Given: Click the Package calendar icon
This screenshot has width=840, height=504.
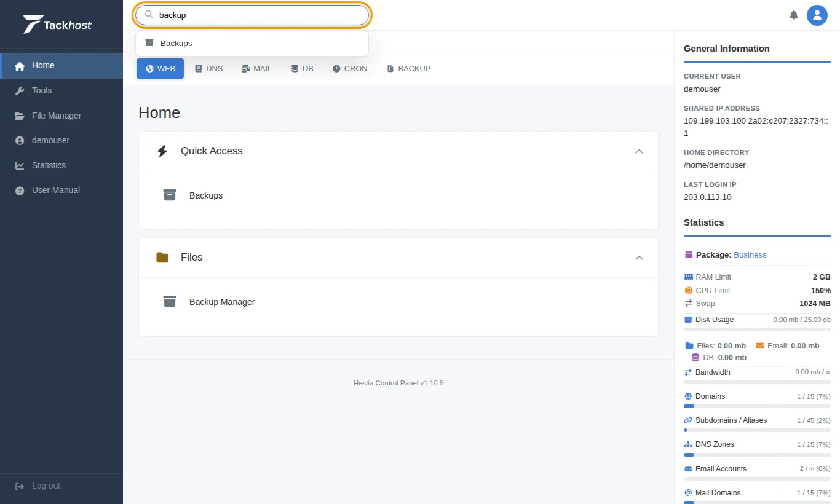Looking at the screenshot, I should point(689,254).
